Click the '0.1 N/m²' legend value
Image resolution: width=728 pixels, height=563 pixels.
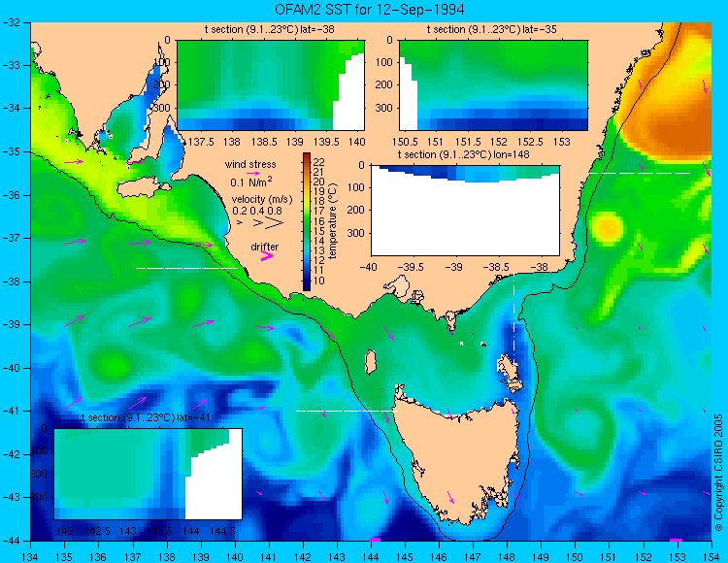(251, 182)
